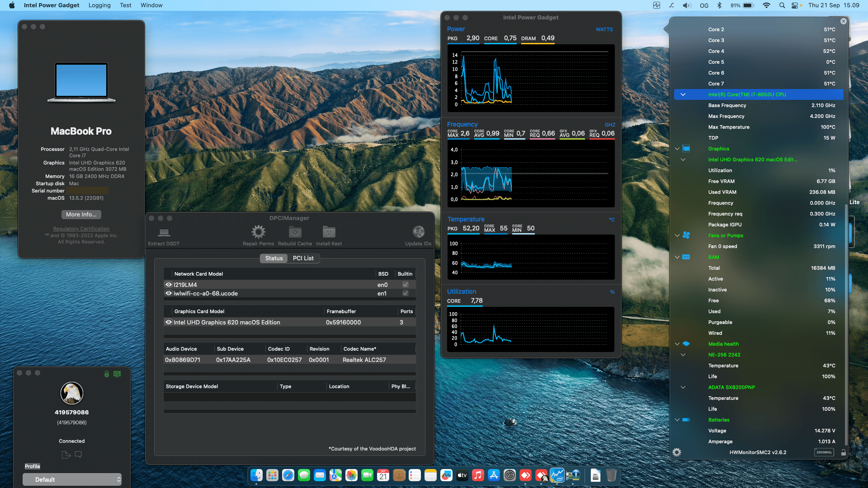Open the Regulatory Certification link

(81, 229)
